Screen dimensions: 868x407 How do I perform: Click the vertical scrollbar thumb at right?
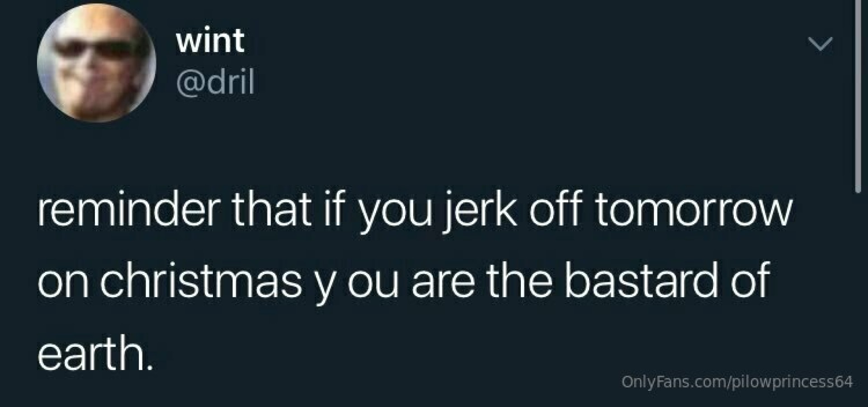[858, 95]
